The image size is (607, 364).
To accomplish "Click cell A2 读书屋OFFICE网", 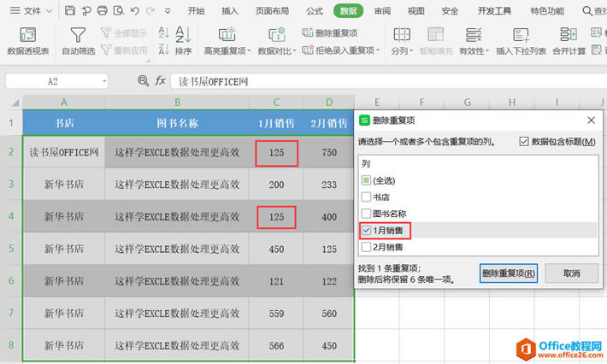I will pos(64,152).
